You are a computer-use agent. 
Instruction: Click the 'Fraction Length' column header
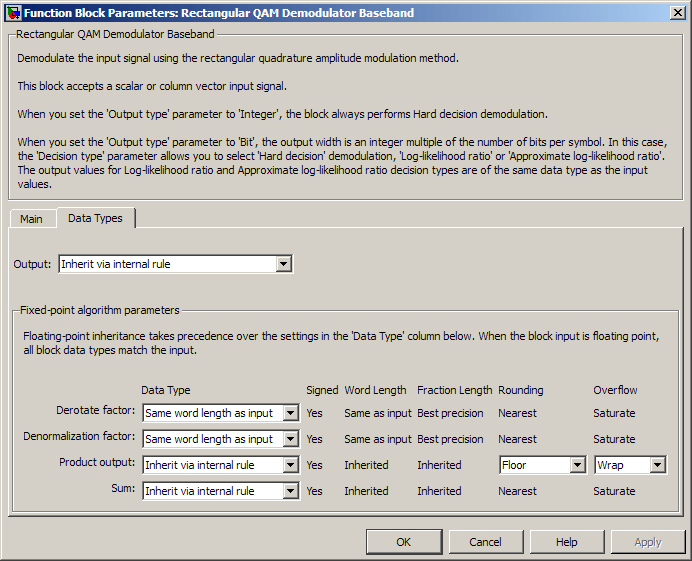pos(455,390)
